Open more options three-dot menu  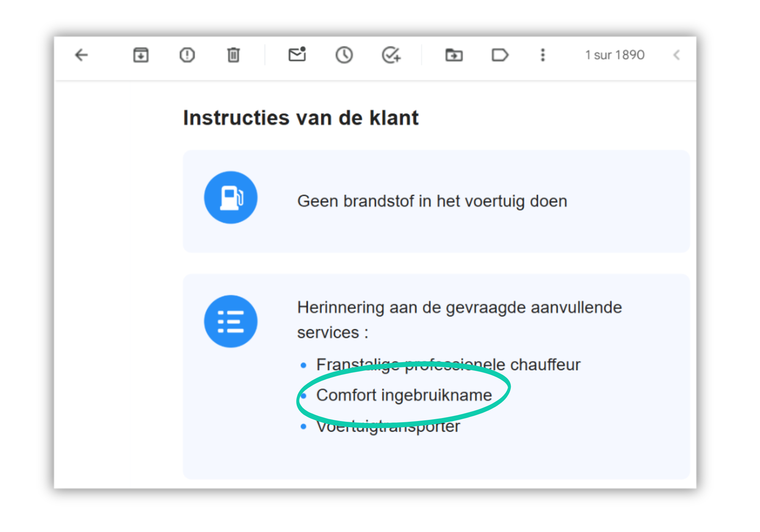click(543, 55)
